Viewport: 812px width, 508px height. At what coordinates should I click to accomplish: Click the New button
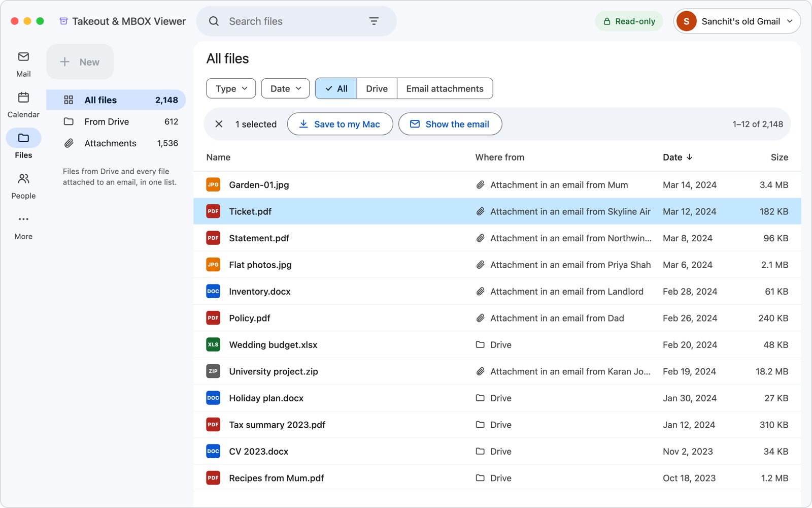click(x=80, y=62)
